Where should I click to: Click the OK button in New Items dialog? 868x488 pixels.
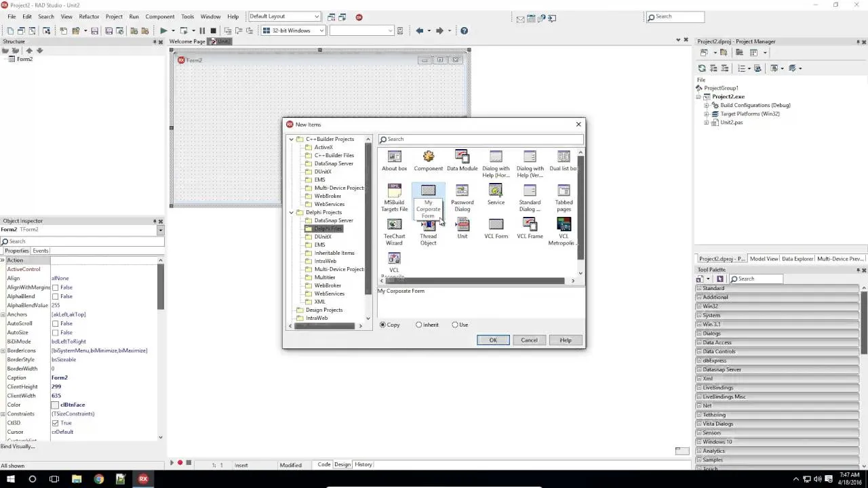(x=493, y=340)
